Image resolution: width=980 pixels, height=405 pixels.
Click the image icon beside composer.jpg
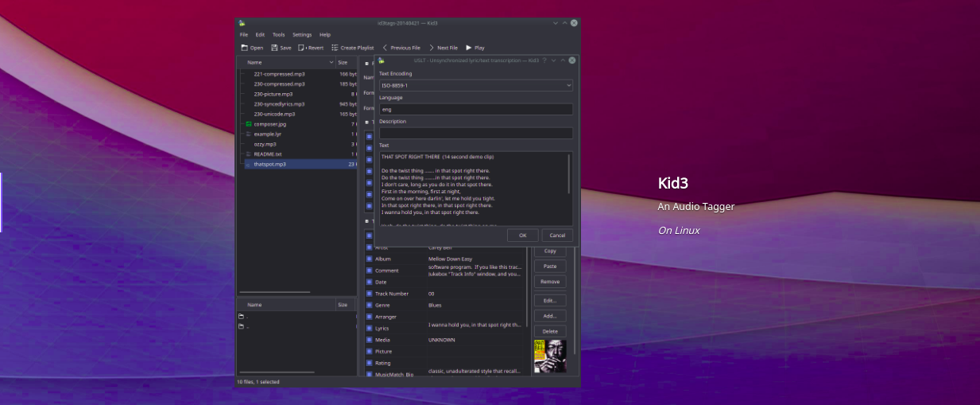click(249, 124)
